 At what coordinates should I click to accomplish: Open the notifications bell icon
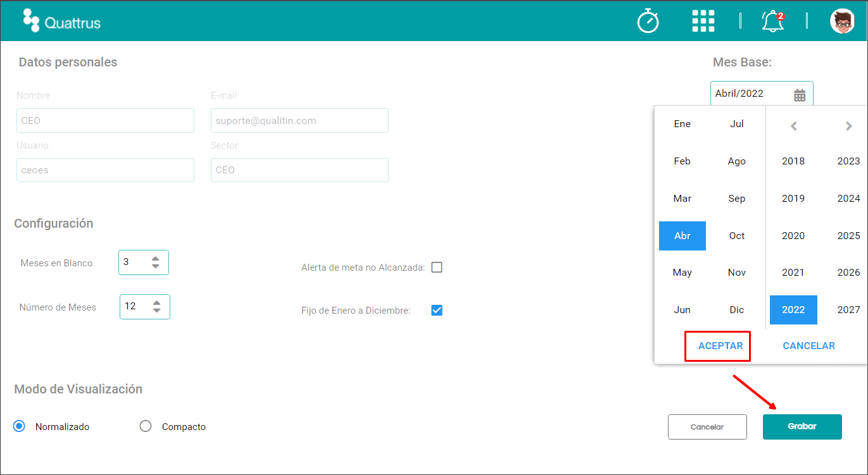[773, 21]
